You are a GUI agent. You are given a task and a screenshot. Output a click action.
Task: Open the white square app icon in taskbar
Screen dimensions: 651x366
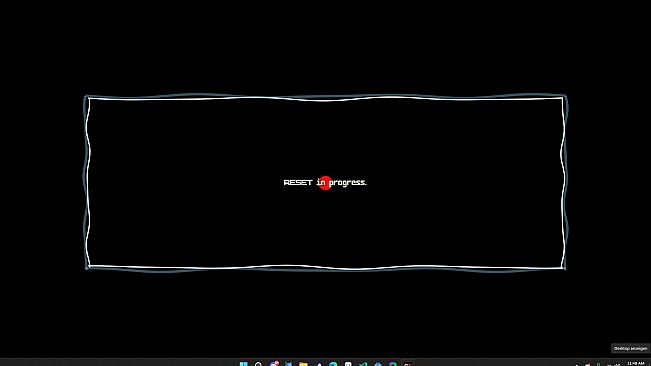click(348, 364)
